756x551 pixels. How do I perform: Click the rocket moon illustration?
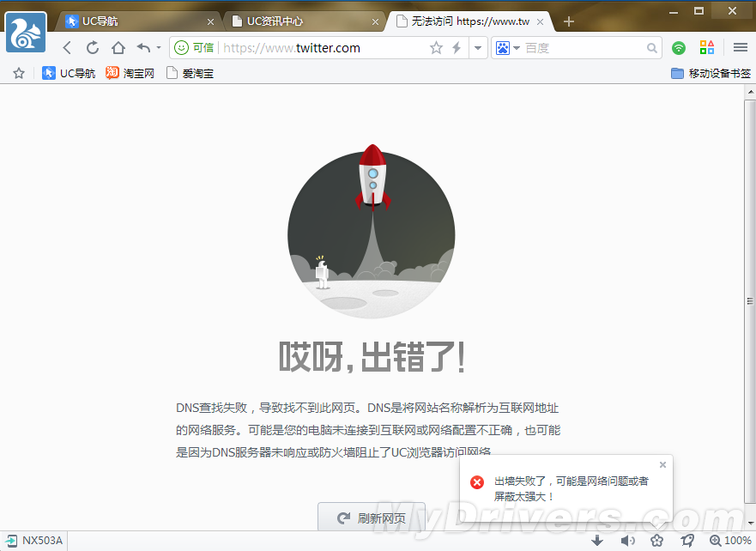[x=372, y=232]
